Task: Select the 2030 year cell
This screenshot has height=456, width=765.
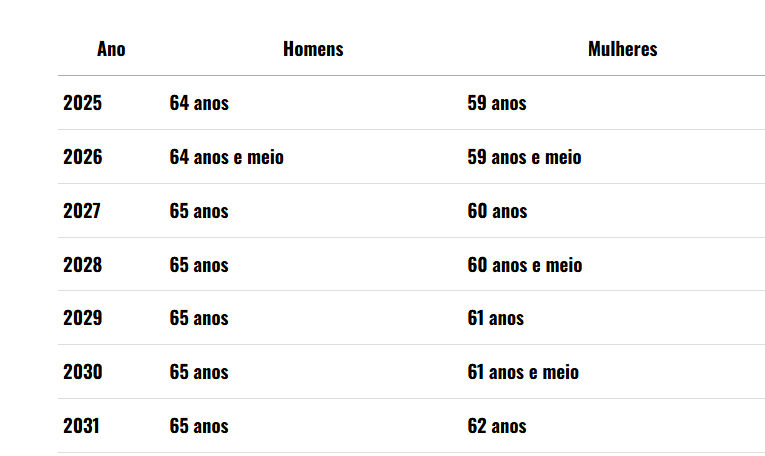Action: 82,372
